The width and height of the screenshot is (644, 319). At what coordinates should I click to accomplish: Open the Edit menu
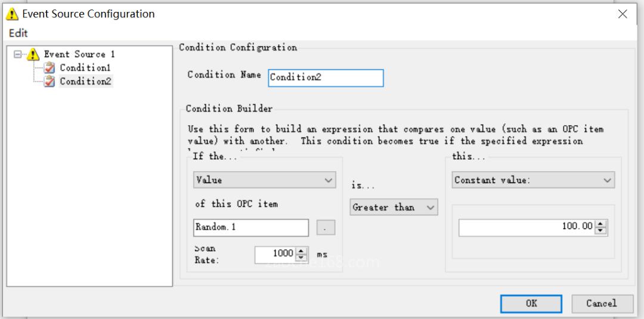click(18, 33)
